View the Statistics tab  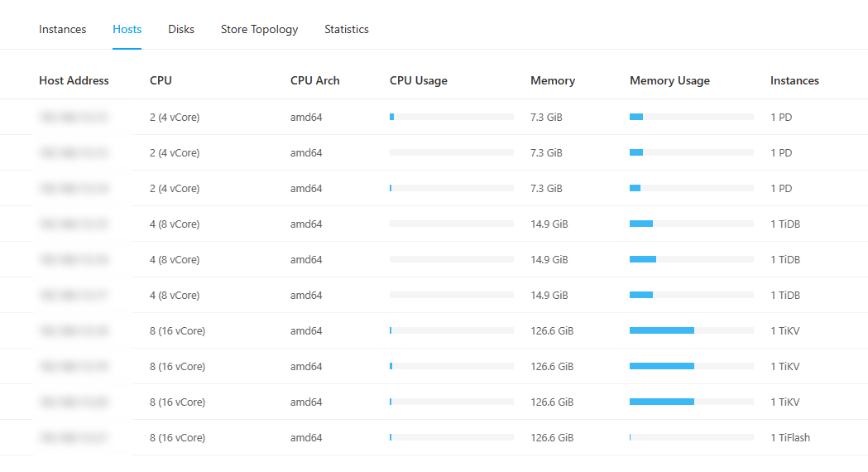click(x=346, y=29)
